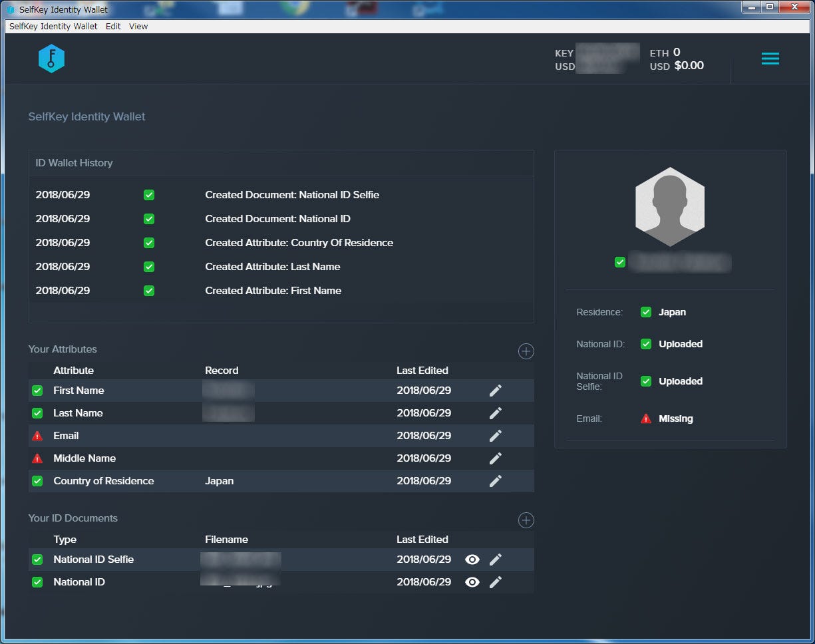The height and width of the screenshot is (644, 815).
Task: Click check icon for Created Attribute: First Name
Action: coord(149,291)
